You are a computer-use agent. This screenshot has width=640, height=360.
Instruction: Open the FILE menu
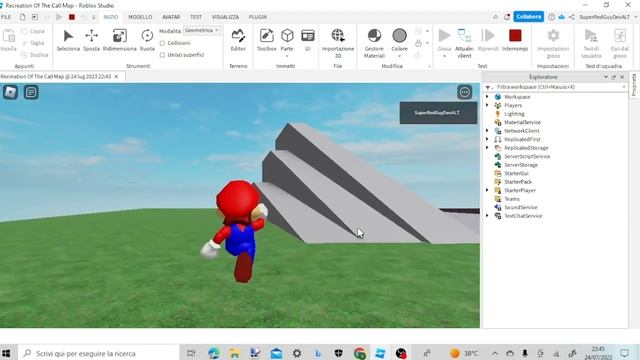6,17
